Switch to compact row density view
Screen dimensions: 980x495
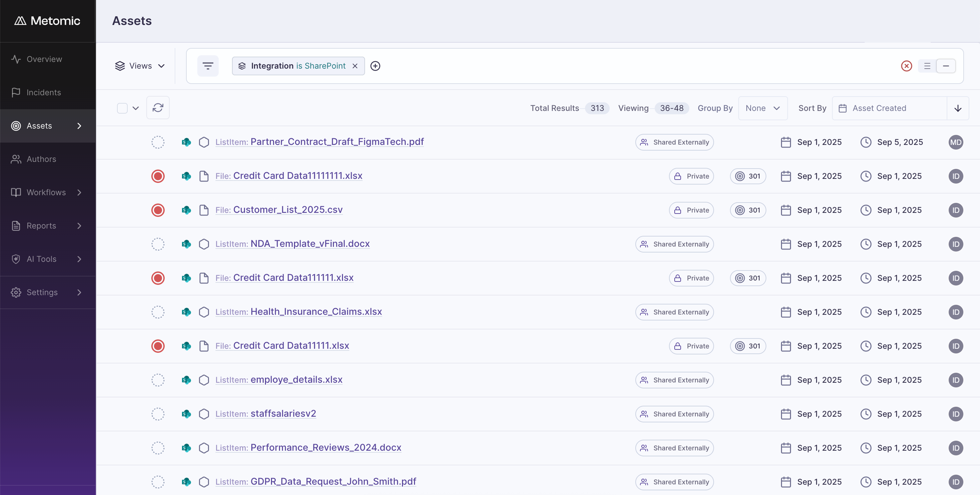[946, 66]
